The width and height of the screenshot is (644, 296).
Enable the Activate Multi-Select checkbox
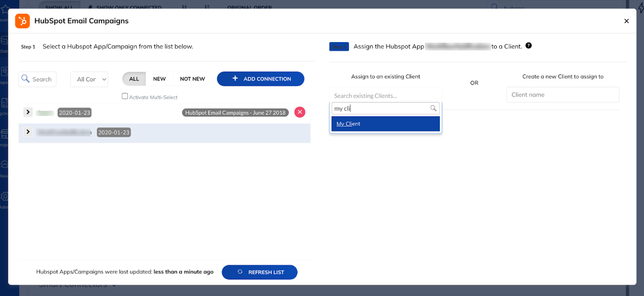(125, 96)
